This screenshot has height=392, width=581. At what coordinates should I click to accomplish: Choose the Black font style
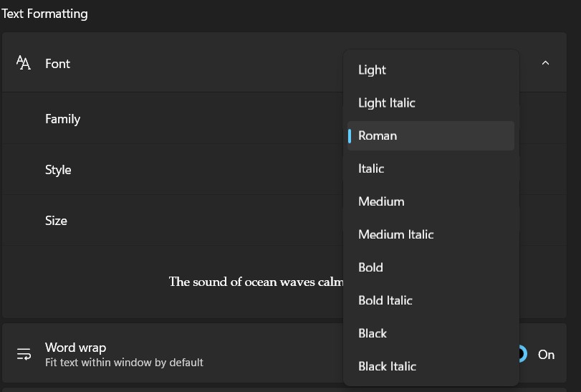click(373, 334)
